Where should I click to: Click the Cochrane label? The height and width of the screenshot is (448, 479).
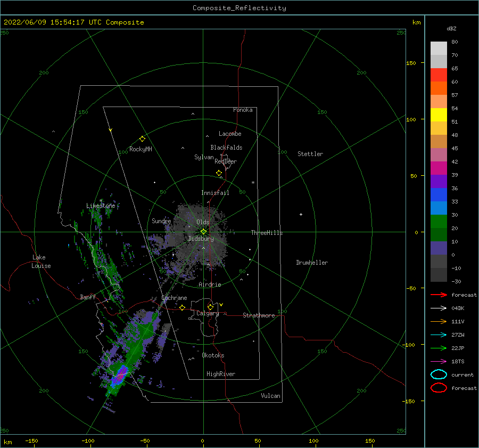point(174,298)
